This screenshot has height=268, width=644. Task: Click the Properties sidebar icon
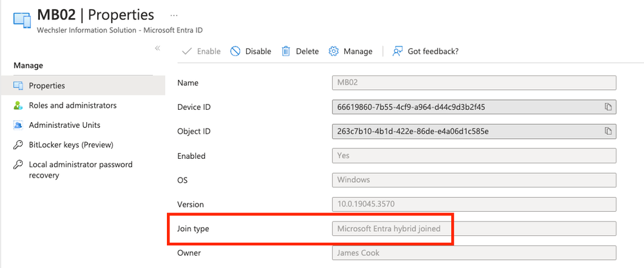(x=18, y=86)
